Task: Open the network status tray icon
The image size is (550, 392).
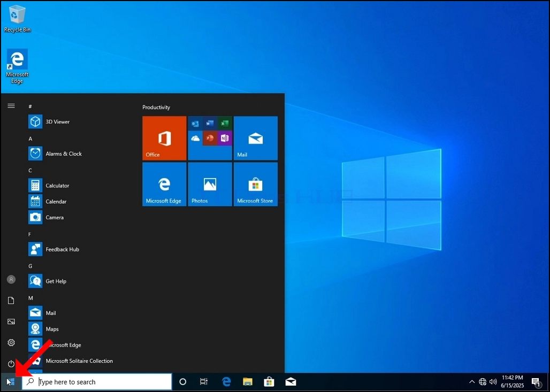Action: [483, 382]
